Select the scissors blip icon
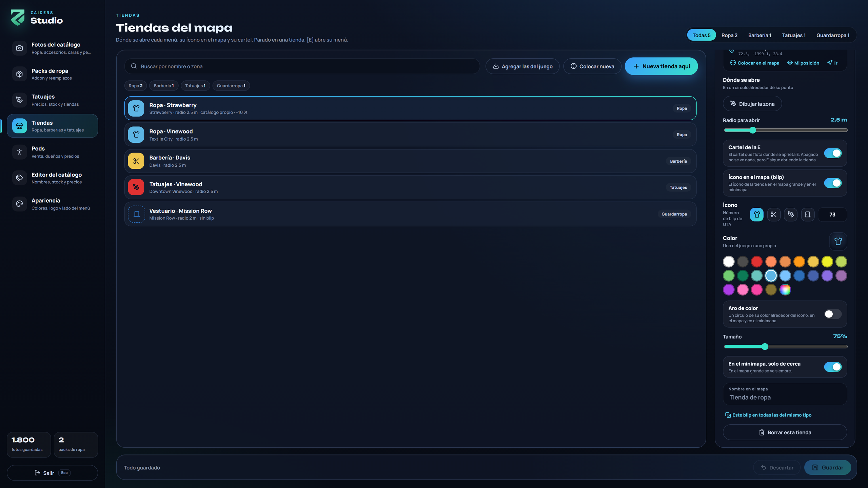 [774, 215]
